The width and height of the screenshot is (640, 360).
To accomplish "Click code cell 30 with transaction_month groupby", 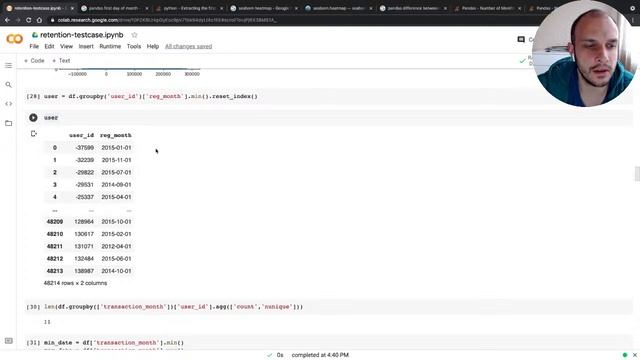I will (x=329, y=307).
